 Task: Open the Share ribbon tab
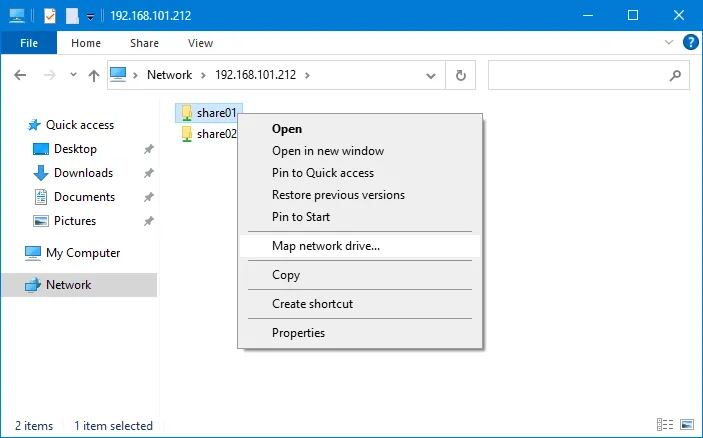coord(144,43)
